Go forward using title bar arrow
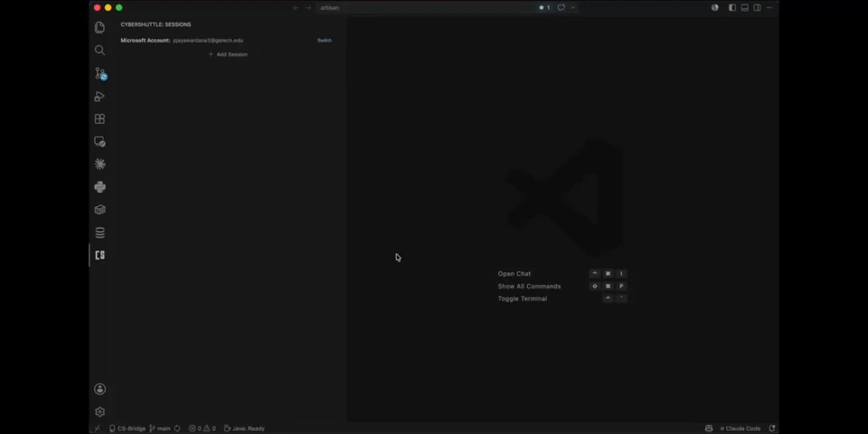Viewport: 868px width, 434px height. pos(308,8)
